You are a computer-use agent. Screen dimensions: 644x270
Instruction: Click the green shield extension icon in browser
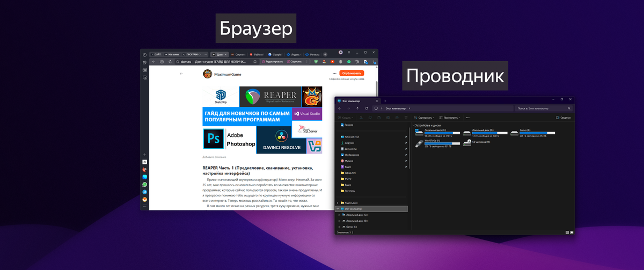[x=316, y=62]
